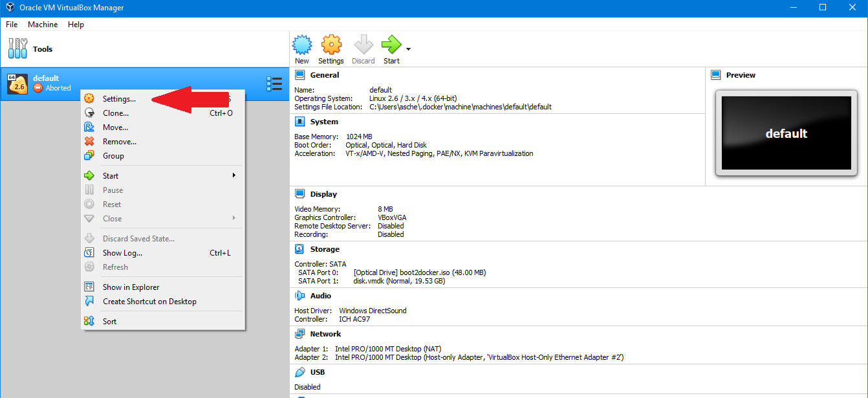Open the Network section title link

pyautogui.click(x=325, y=334)
